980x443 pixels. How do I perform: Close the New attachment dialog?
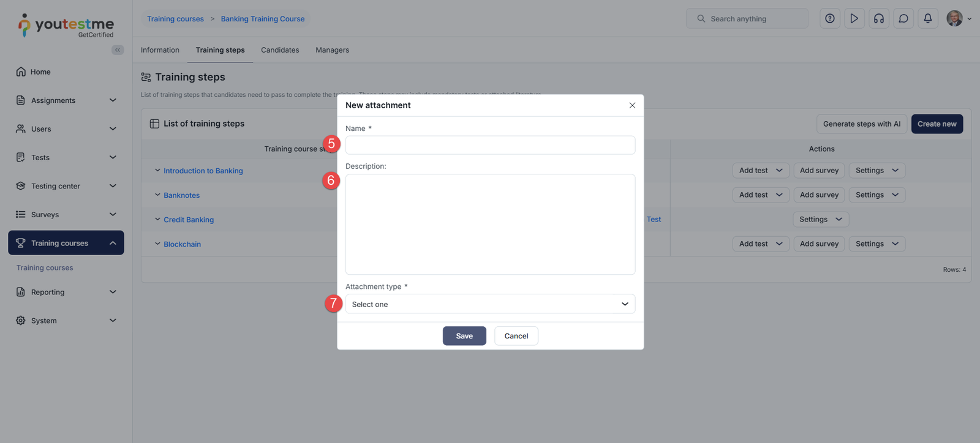pos(632,105)
